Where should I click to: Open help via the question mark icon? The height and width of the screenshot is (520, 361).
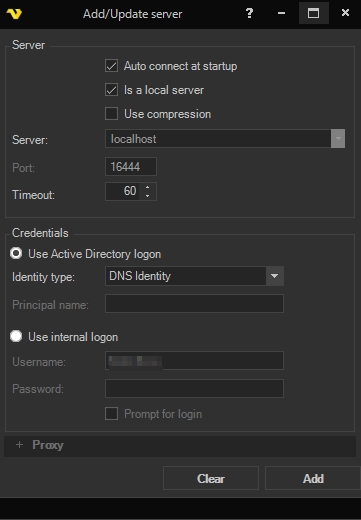[x=249, y=13]
